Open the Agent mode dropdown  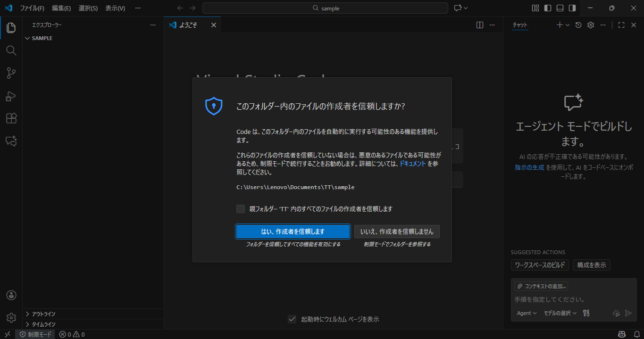(526, 313)
